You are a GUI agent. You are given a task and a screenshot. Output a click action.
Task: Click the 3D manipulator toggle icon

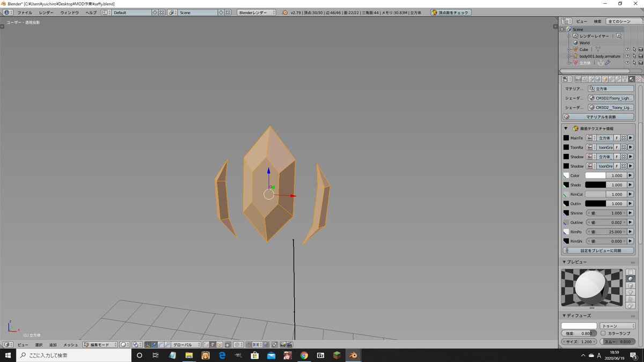tap(147, 344)
